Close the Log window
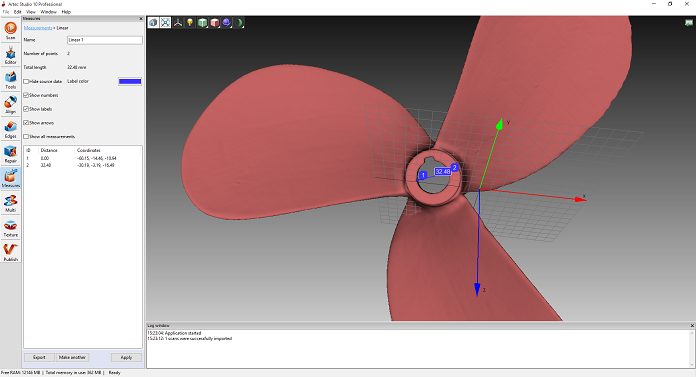Image resolution: width=696 pixels, height=377 pixels. pyautogui.click(x=692, y=325)
